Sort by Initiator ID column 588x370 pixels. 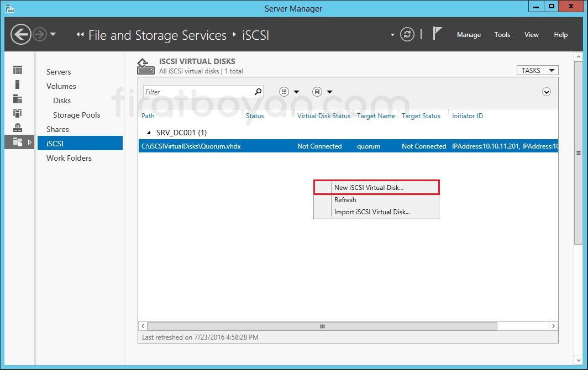pyautogui.click(x=468, y=116)
